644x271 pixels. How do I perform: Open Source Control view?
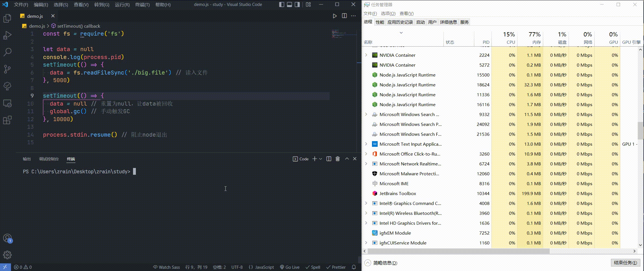7,69
